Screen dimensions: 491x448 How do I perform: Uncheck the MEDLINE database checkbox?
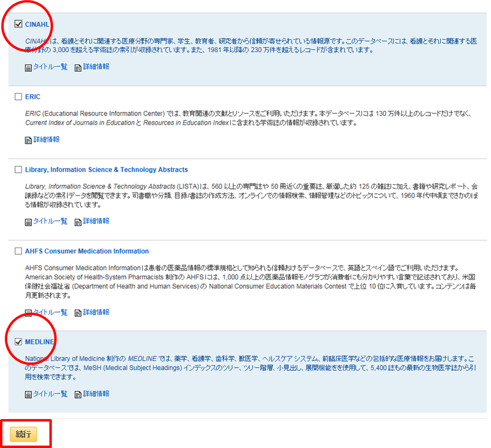[x=18, y=342]
